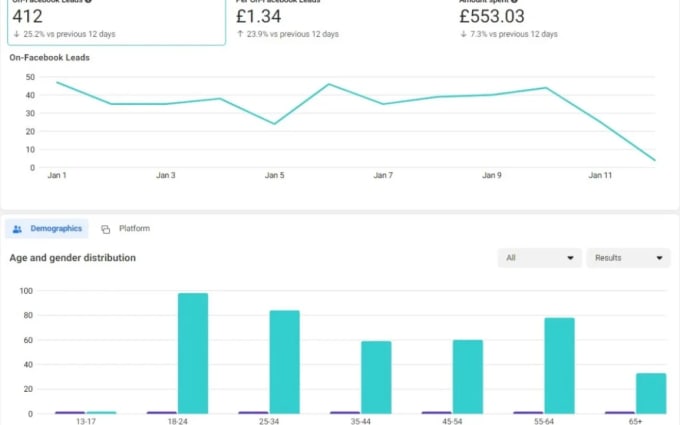Click the line chart end point after Jan 11
Image resolution: width=680 pixels, height=425 pixels.
tap(655, 160)
